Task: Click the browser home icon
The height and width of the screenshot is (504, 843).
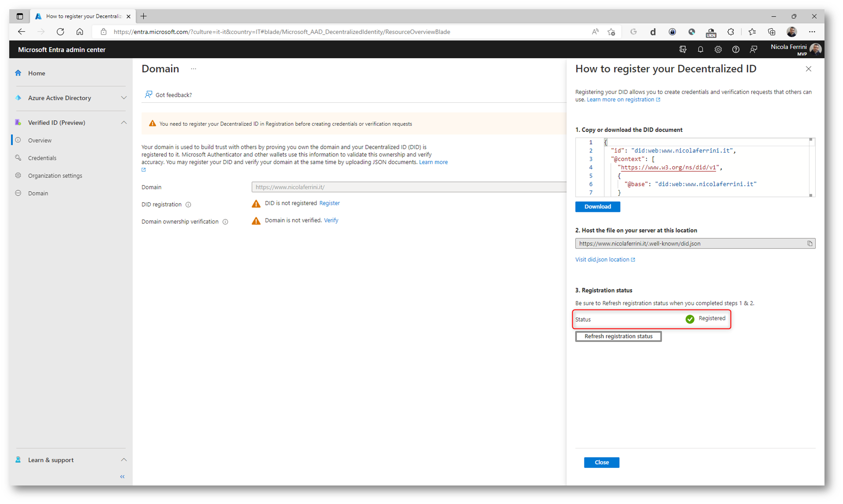Action: 80,32
